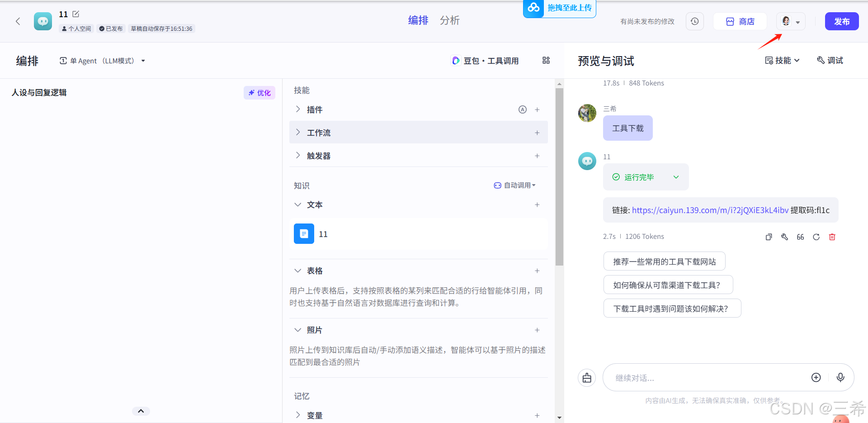Viewport: 868px width, 423px height.
Task: Open the user account avatar dropdown
Action: tap(791, 21)
